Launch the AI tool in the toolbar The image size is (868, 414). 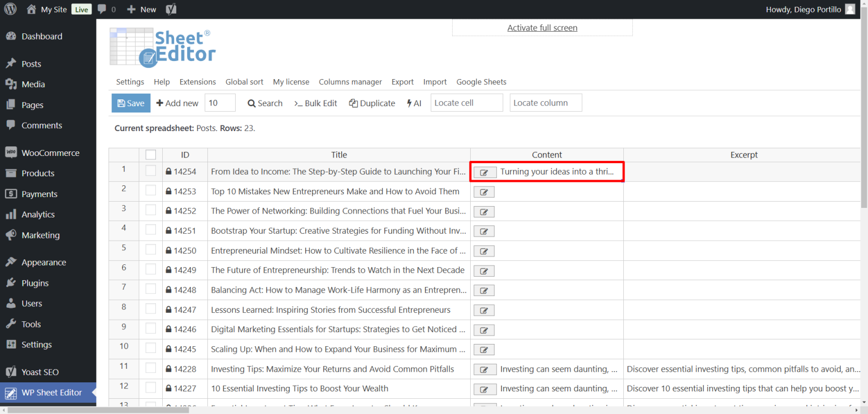coord(414,103)
